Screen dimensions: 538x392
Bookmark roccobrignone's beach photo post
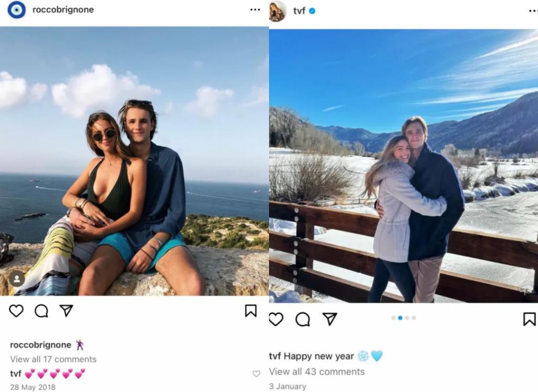tap(251, 311)
